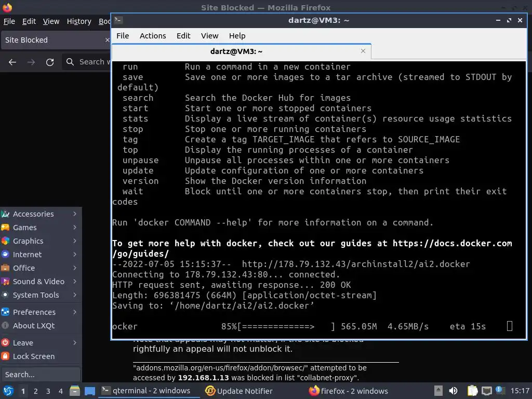The image size is (532, 399).
Task: Expand the Preferences submenu
Action: 41,312
